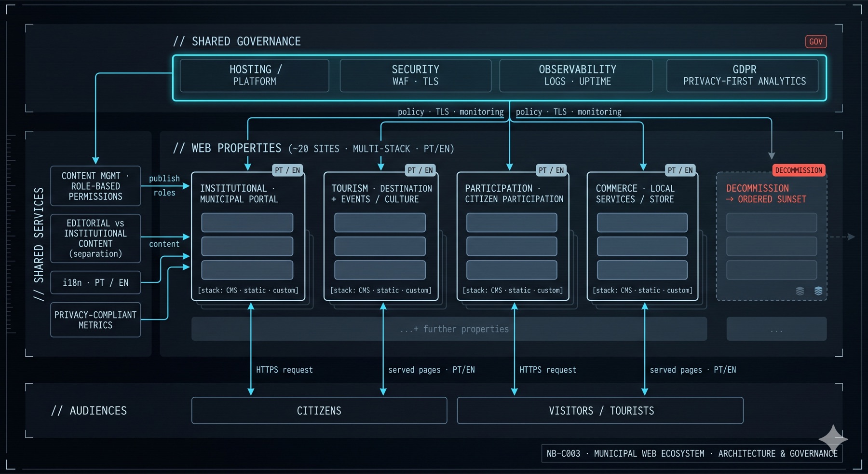Screen dimensions: 868x474
Task: Click the right stacked-layers icon in Decommission card
Action: [x=818, y=291]
